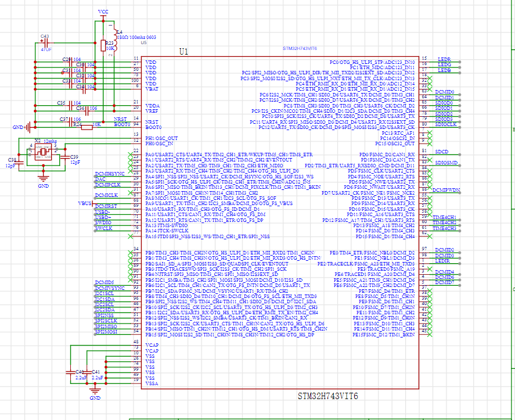Click the TIME4CH1 net label
The height and width of the screenshot is (420, 515).
[445, 217]
